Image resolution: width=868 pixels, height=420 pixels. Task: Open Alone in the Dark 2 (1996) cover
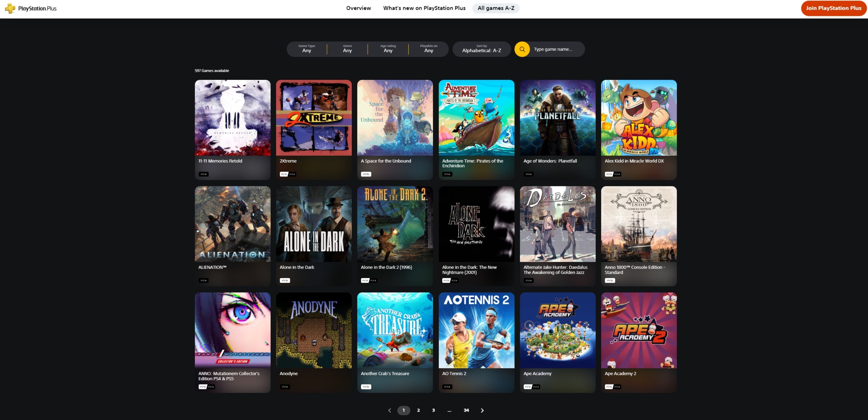click(395, 224)
